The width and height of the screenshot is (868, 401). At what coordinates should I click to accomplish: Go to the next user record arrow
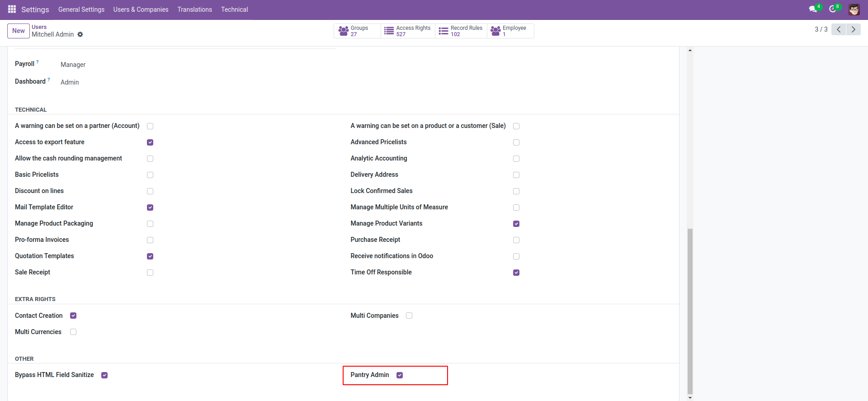853,29
